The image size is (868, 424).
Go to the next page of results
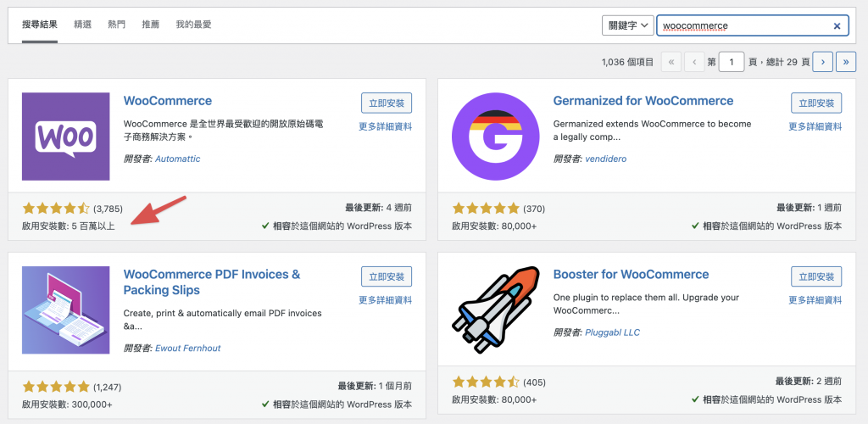[822, 62]
